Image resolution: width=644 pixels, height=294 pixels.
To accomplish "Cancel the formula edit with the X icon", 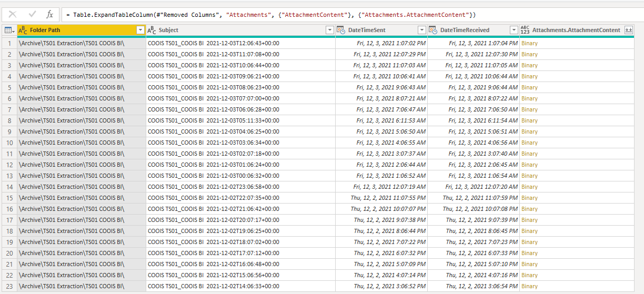I will [x=13, y=14].
